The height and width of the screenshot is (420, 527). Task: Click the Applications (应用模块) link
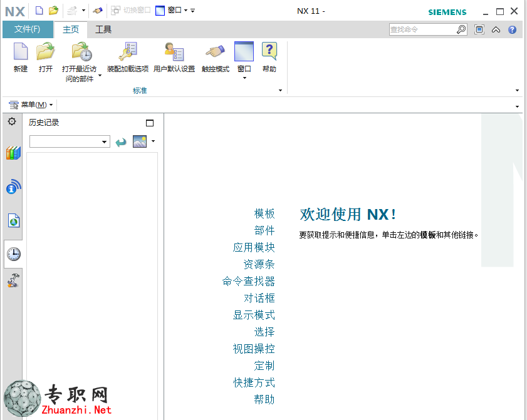coord(254,247)
